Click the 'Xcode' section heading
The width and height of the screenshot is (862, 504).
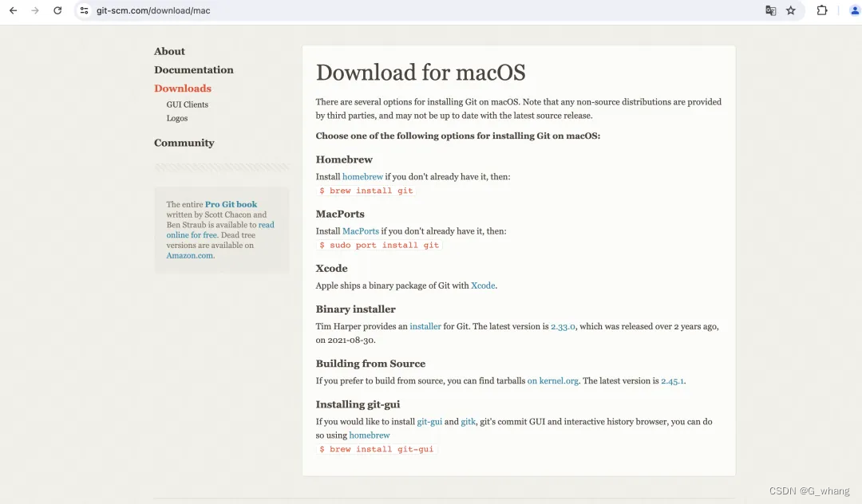[x=331, y=269]
